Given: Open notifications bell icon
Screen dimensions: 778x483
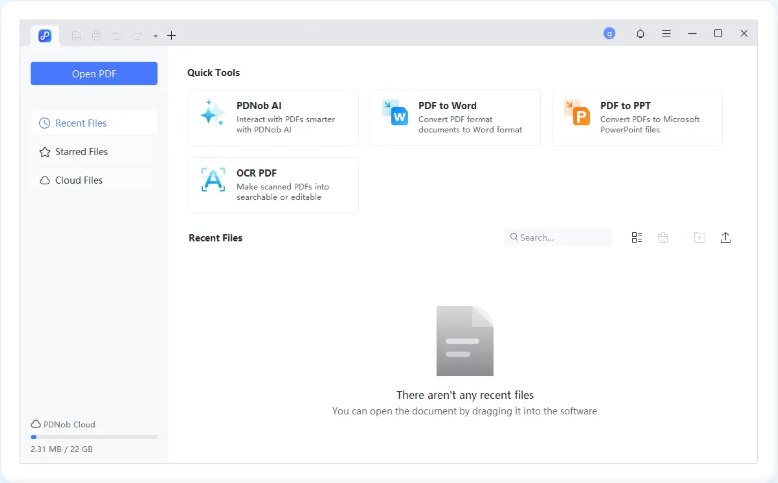Looking at the screenshot, I should click(x=640, y=34).
